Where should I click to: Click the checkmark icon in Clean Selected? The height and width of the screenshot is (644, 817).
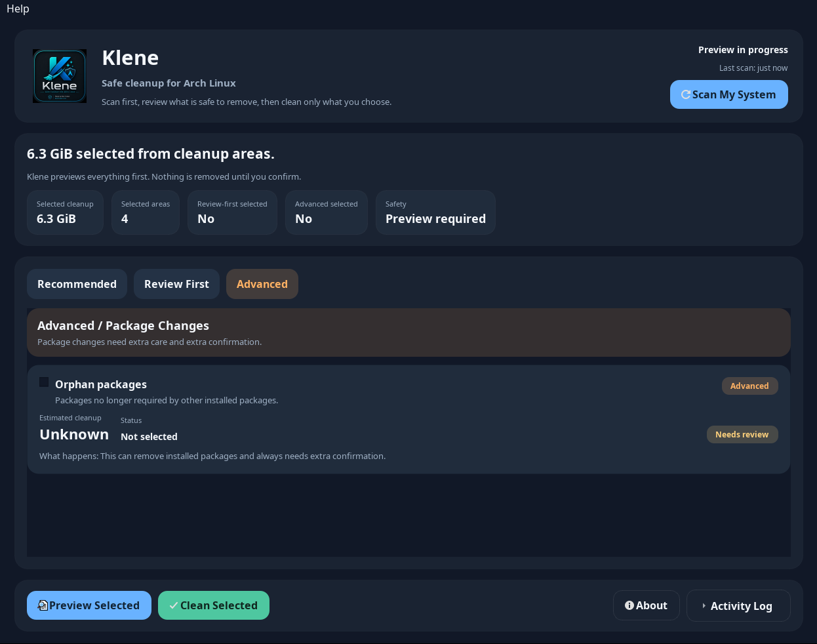point(174,605)
